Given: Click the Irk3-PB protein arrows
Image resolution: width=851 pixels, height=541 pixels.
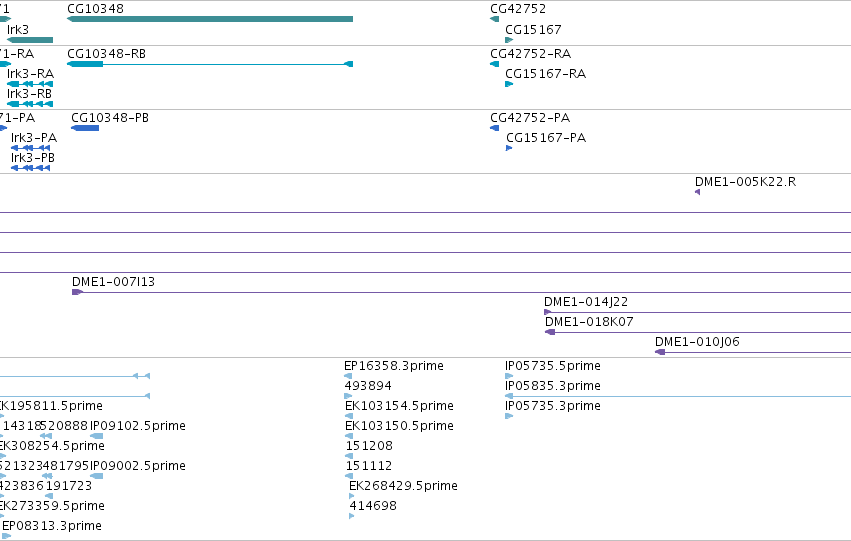Looking at the screenshot, I should click(30, 168).
